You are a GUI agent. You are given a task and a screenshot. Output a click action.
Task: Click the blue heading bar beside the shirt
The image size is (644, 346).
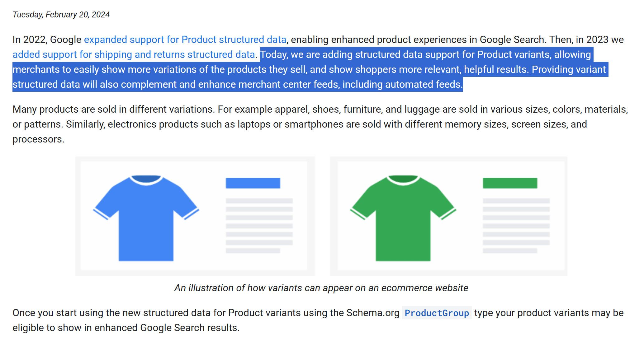pos(253,183)
